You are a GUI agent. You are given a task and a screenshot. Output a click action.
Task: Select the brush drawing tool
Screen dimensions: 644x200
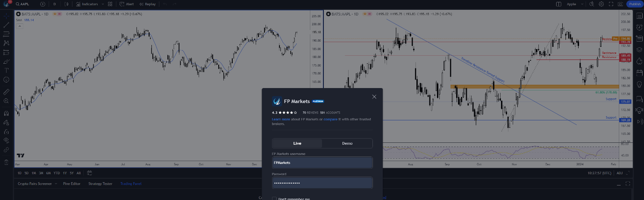[6, 61]
